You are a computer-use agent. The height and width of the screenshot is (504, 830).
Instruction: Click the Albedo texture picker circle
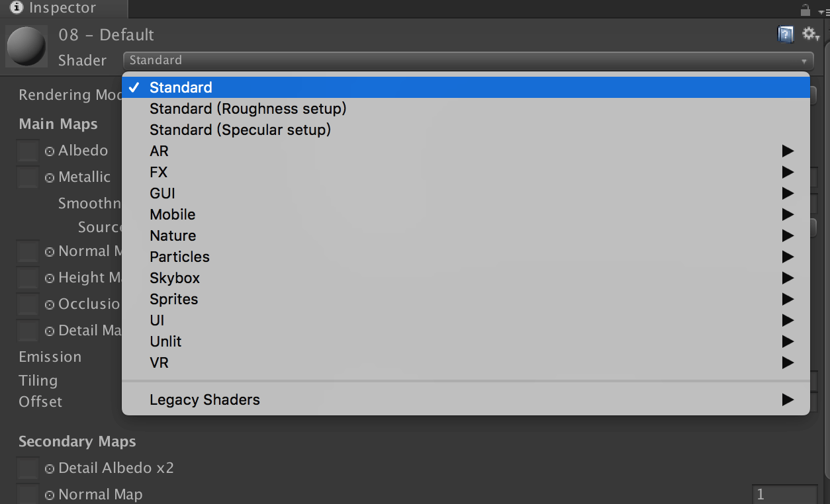click(x=50, y=151)
